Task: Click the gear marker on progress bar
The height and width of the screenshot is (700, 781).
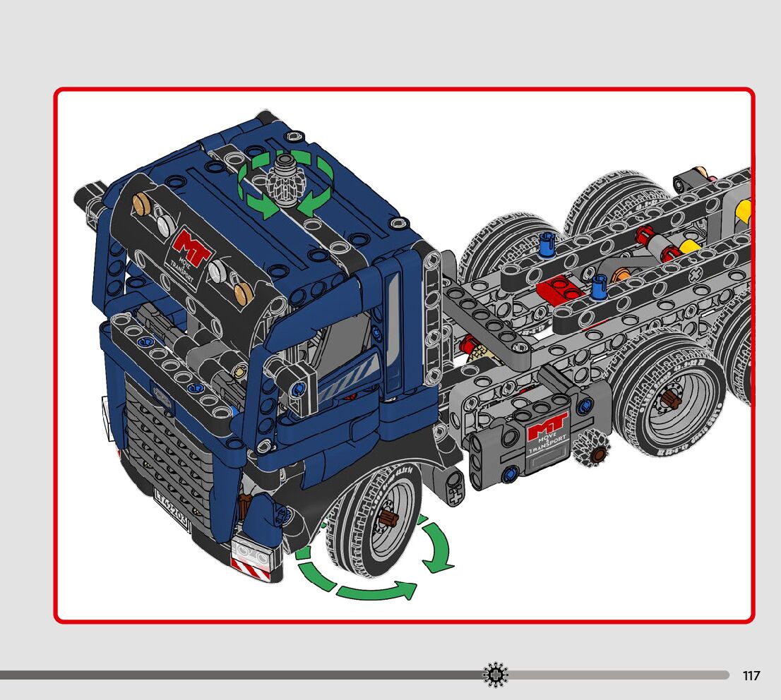Action: click(x=495, y=675)
